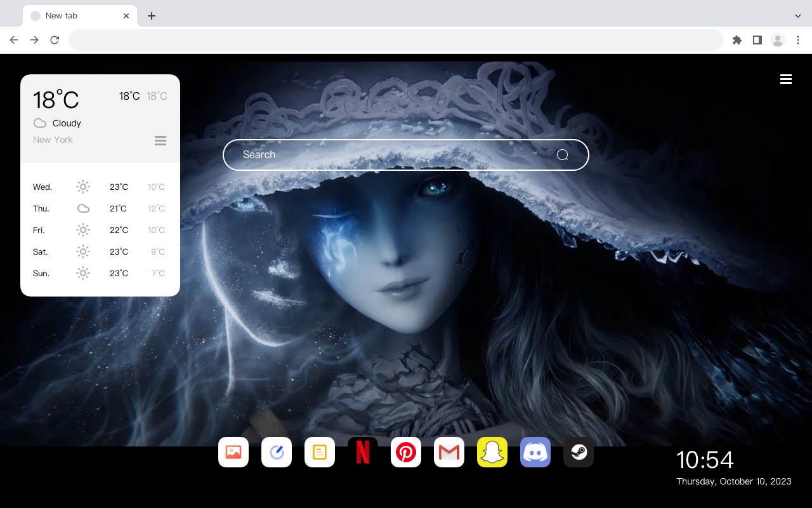
Task: Open the wallpaper gallery image icon
Action: [x=233, y=452]
